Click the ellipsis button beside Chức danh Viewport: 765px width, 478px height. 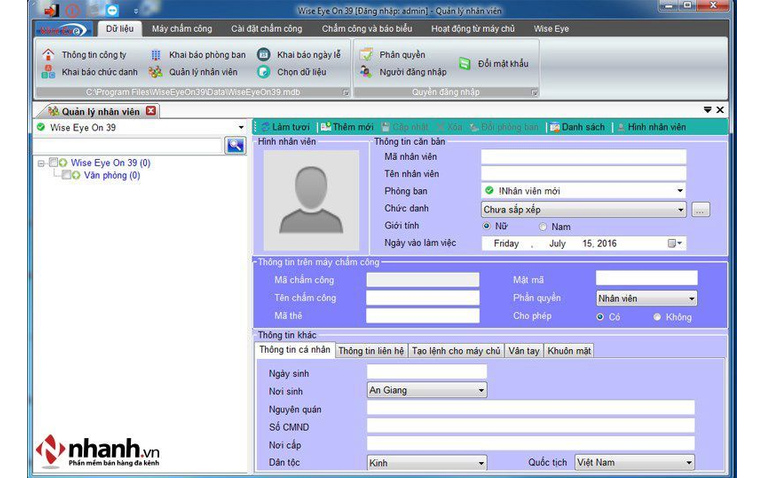pos(700,210)
